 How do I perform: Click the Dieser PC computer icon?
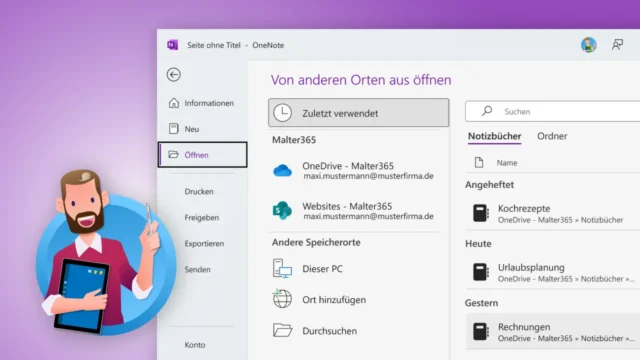pyautogui.click(x=282, y=269)
